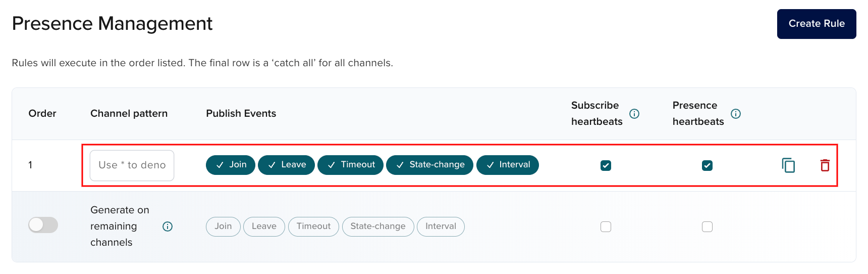Check catch-all Subscribe heartbeats checkbox
The width and height of the screenshot is (868, 274).
[x=606, y=226]
